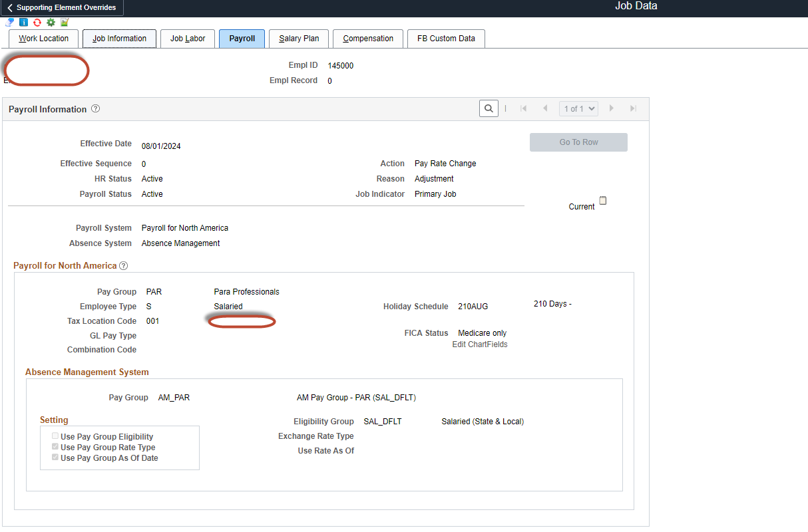Select the report/edit icon in the toolbar
808x532 pixels.
pos(64,22)
